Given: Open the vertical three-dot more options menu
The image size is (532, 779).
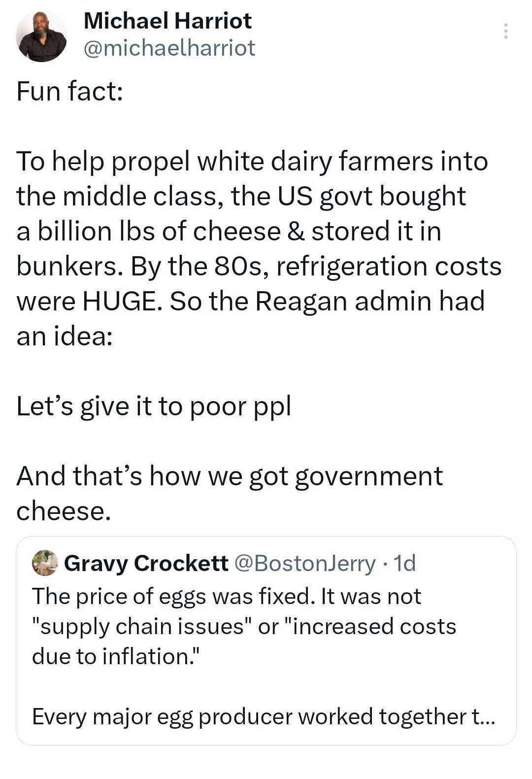Looking at the screenshot, I should pos(505,31).
